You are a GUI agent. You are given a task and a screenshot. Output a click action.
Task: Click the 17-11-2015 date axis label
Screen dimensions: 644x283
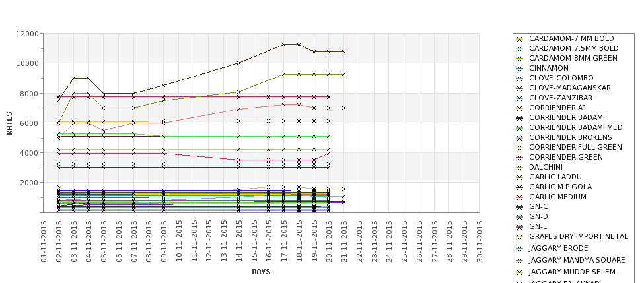(284, 241)
